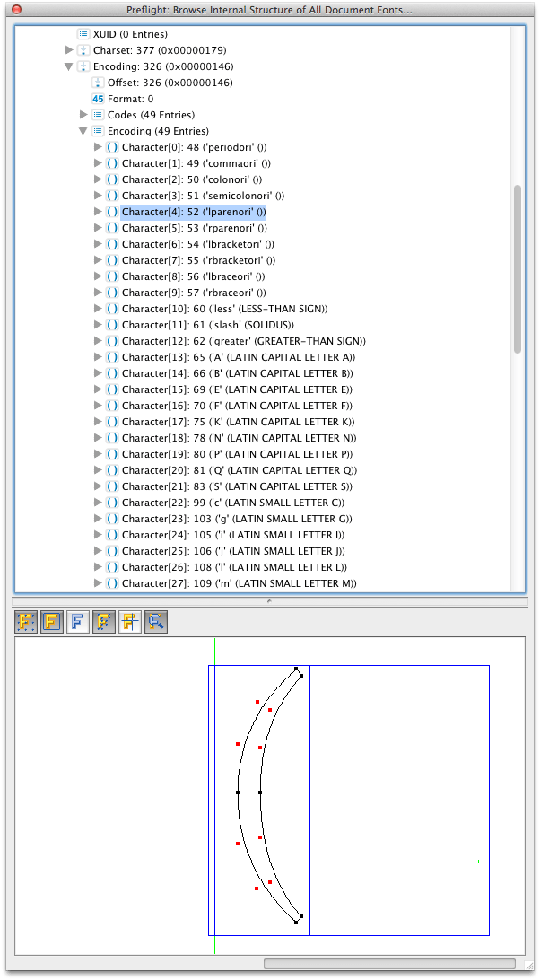The width and height of the screenshot is (540, 980).
Task: Click the parentheses icon of Character[9]
Action: coord(112,293)
